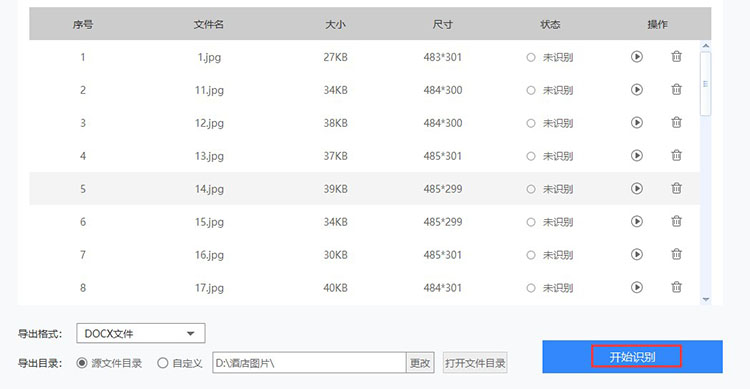Click the export path field D:\酒店图片\

pyautogui.click(x=309, y=363)
